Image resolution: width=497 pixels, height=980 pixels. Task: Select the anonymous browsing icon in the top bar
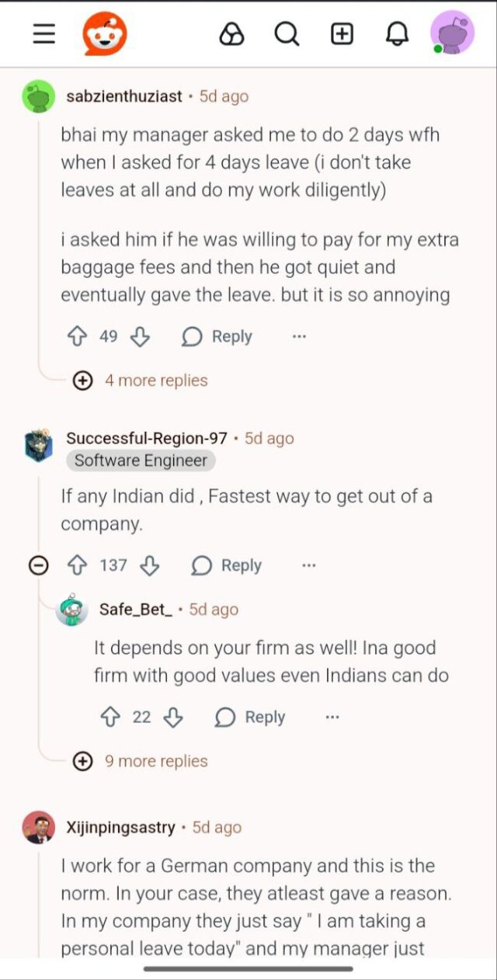[232, 33]
